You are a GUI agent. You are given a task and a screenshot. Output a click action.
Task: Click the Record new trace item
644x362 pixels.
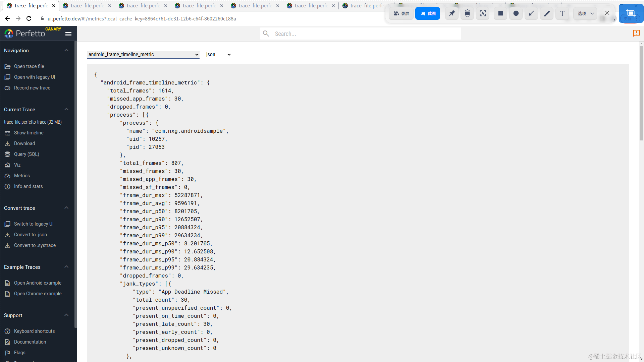tap(32, 87)
